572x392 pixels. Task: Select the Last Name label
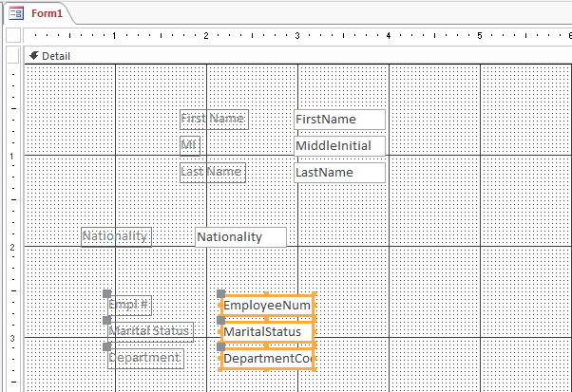point(213,173)
